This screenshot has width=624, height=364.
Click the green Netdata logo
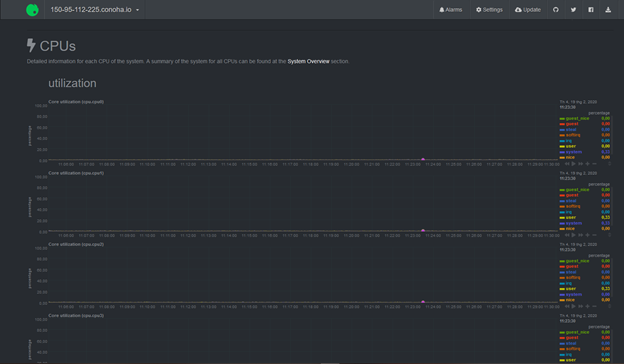click(32, 10)
